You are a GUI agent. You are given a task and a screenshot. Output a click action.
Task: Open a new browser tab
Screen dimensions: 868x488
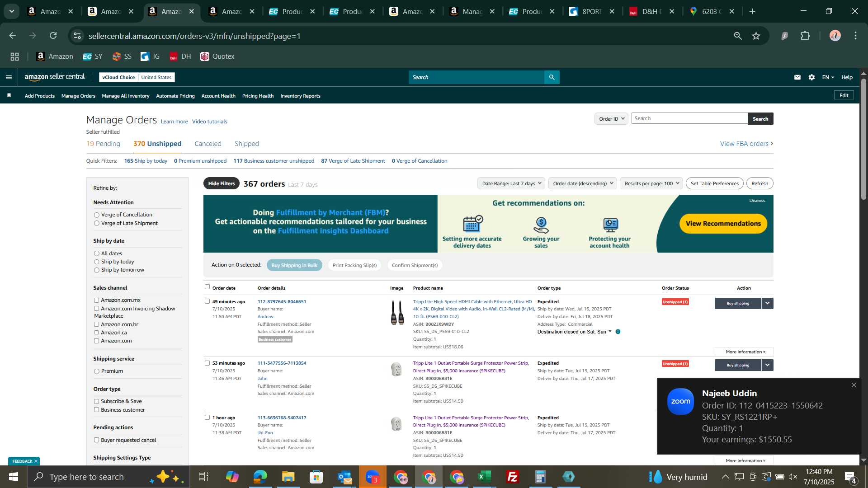point(752,11)
